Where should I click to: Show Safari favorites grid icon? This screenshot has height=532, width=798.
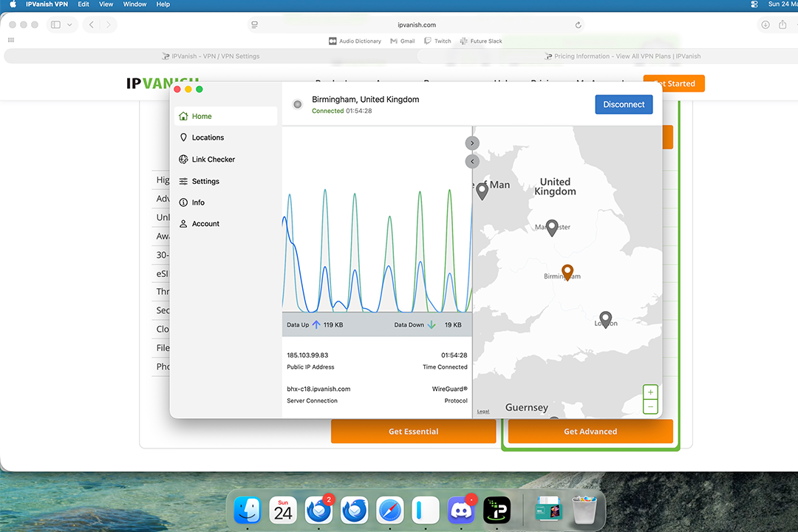pos(10,40)
